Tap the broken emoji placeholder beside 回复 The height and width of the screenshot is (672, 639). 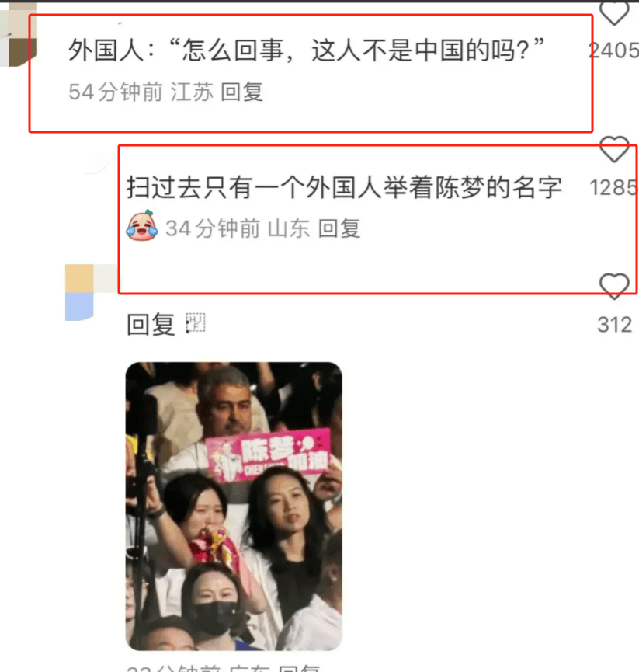point(196,323)
